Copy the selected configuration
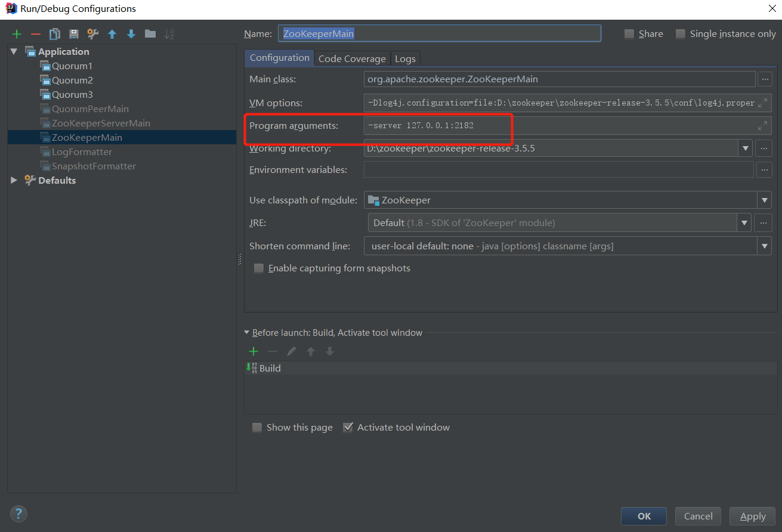782x532 pixels. pyautogui.click(x=55, y=34)
